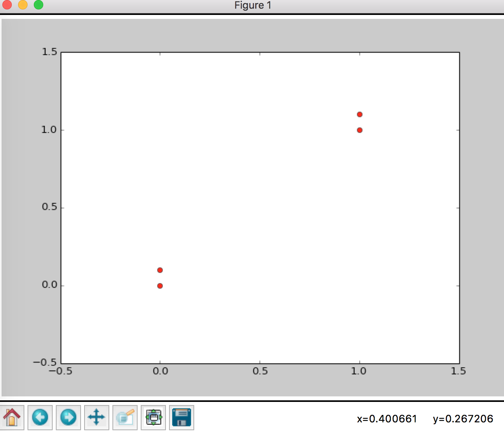Click the y=0.267206 cursor readout
This screenshot has height=431, width=504.
click(463, 419)
